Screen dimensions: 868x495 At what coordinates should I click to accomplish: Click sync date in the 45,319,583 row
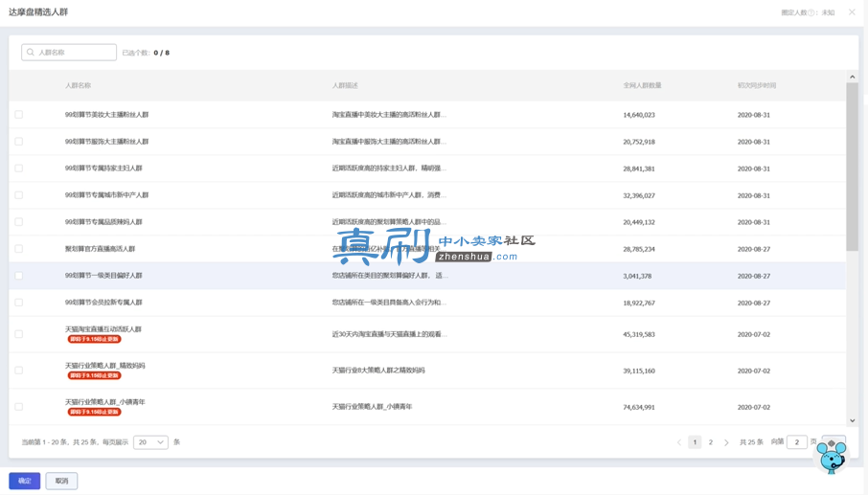point(753,334)
